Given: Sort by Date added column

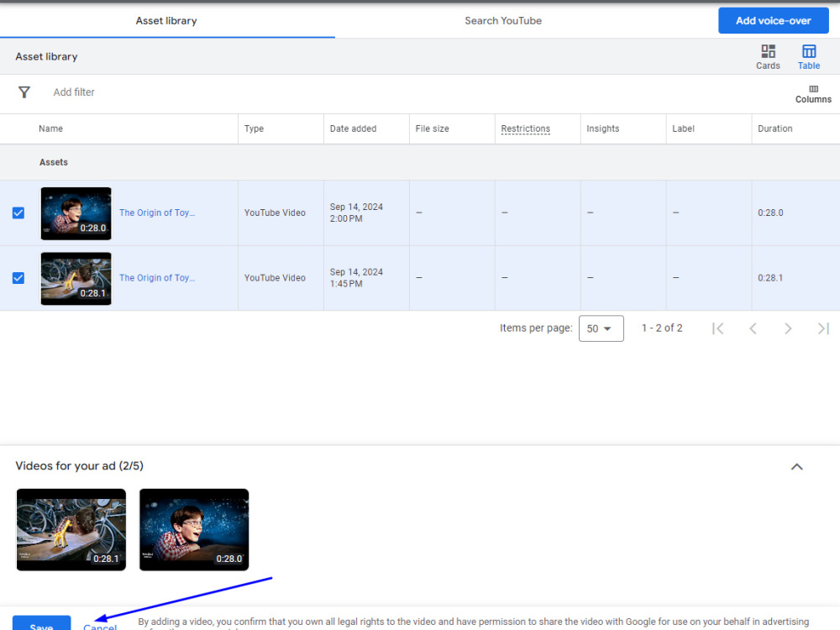Looking at the screenshot, I should point(353,129).
